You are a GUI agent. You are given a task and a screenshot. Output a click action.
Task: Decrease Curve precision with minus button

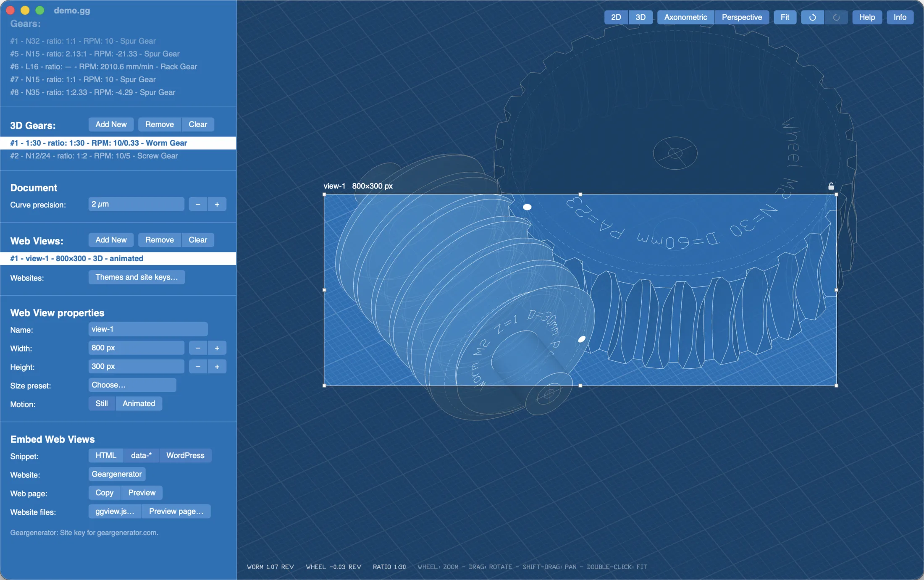pyautogui.click(x=198, y=204)
